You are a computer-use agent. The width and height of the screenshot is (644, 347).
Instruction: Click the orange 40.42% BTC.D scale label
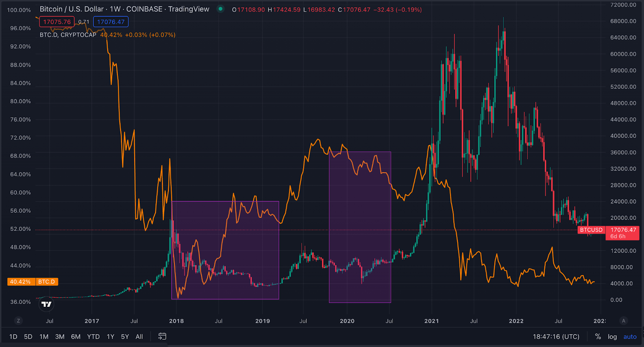pyautogui.click(x=33, y=282)
